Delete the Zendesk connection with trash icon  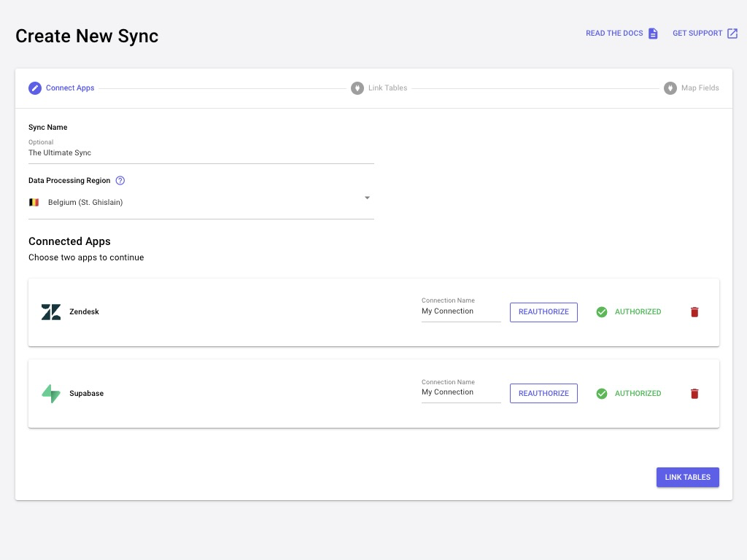pyautogui.click(x=694, y=312)
